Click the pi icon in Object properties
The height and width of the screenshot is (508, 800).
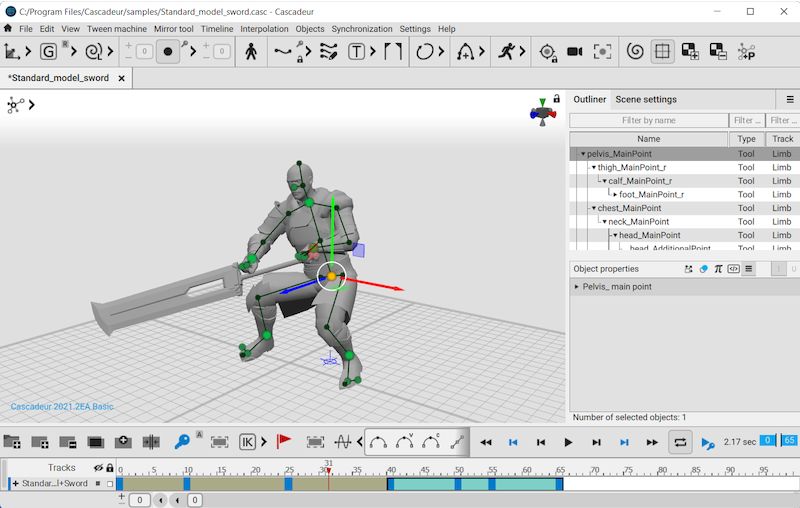718,269
